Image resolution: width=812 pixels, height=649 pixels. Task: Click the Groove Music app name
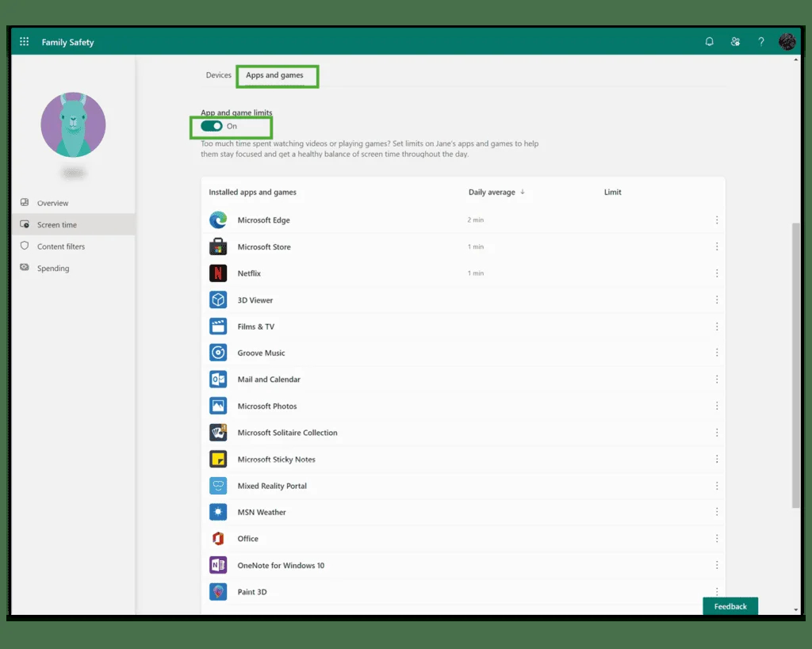[x=261, y=353]
